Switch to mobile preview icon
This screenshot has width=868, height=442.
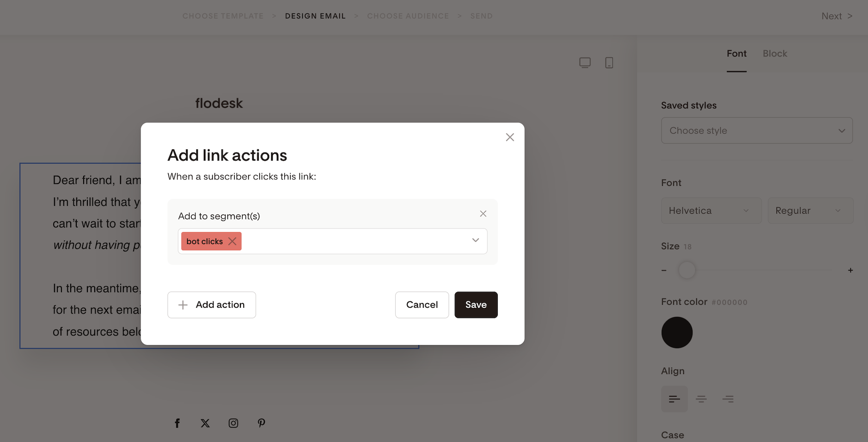(x=609, y=62)
